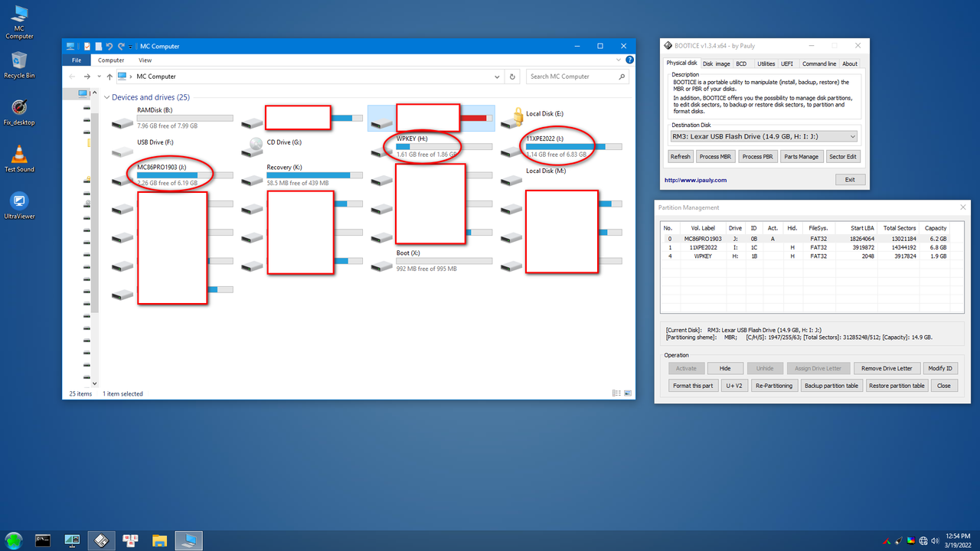This screenshot has width=980, height=551.
Task: Open the Computer ribbon tab
Action: click(x=111, y=60)
